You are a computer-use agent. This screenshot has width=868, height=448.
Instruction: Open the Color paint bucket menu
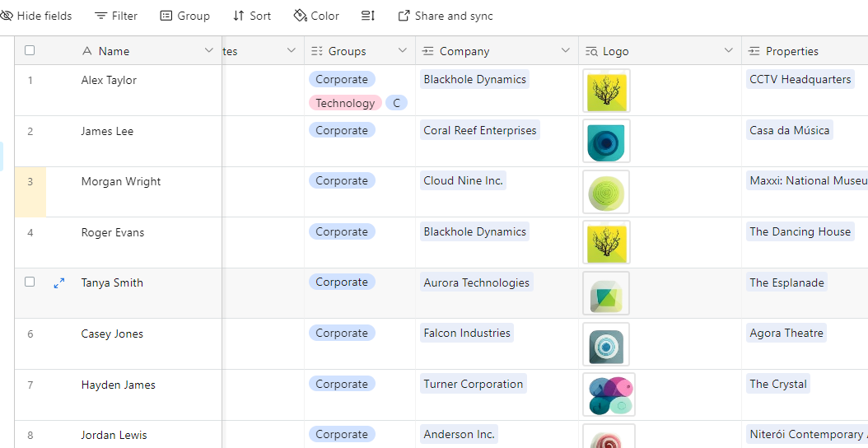316,16
